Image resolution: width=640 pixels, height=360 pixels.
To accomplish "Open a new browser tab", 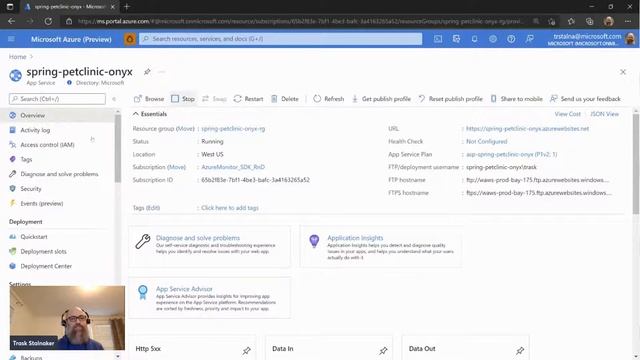I will [127, 7].
